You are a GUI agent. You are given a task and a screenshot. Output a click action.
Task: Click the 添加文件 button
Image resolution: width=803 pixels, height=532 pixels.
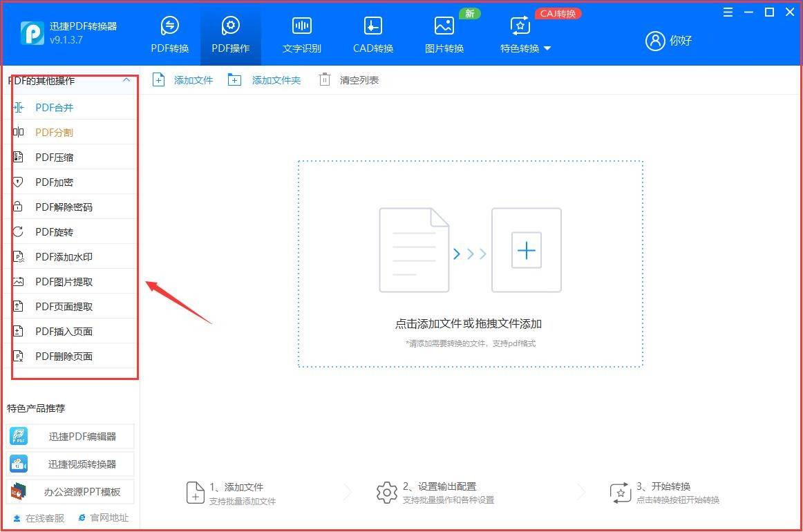tap(182, 79)
